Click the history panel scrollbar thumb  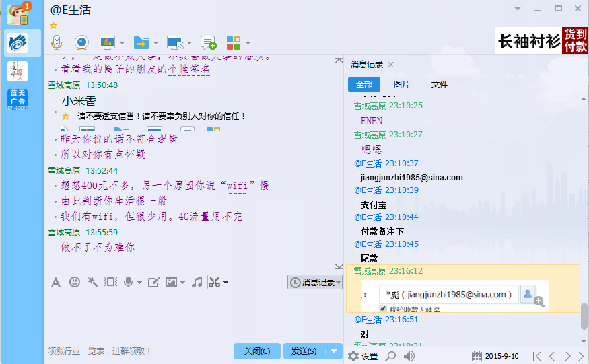(x=584, y=316)
